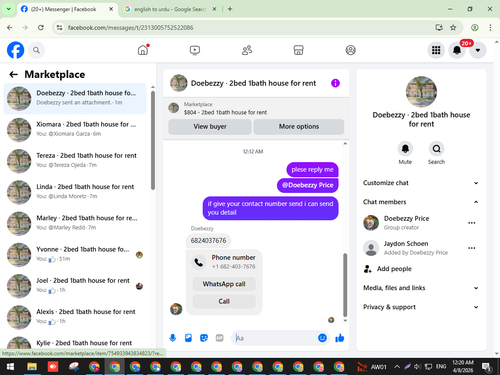Show hidden system tray icons
This screenshot has height=375, width=500.
coord(397,367)
